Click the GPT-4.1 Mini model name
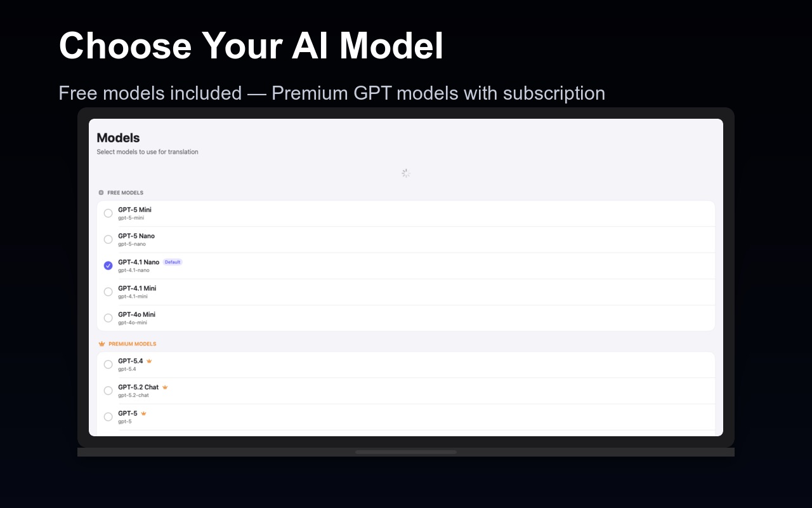The width and height of the screenshot is (812, 508). 137,288
